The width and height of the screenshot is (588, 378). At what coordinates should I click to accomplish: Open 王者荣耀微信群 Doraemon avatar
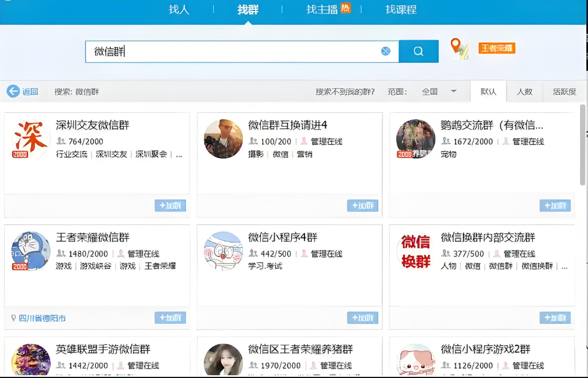pyautogui.click(x=31, y=251)
